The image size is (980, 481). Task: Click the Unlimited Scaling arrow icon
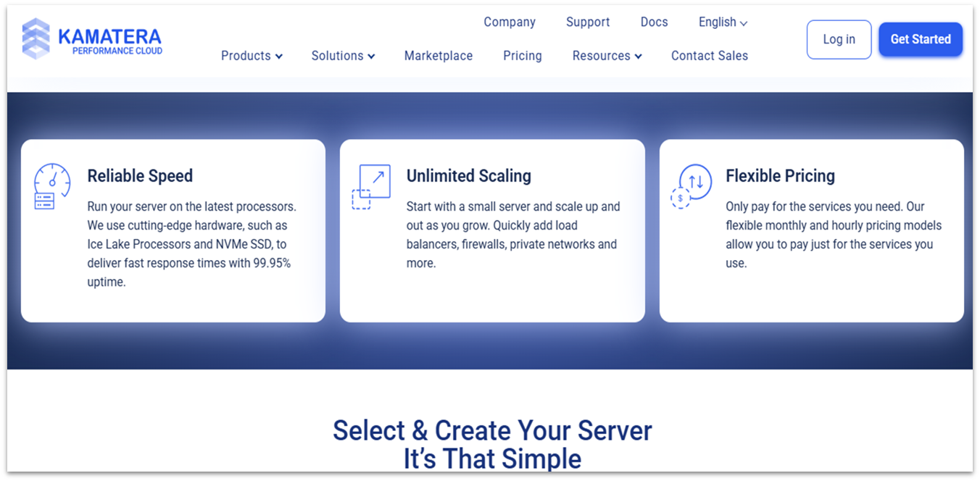(x=371, y=187)
